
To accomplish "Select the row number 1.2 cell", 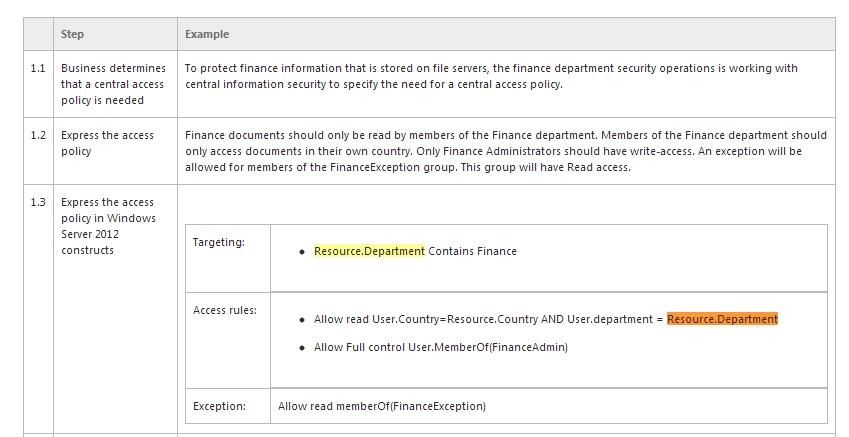I will coord(38,151).
